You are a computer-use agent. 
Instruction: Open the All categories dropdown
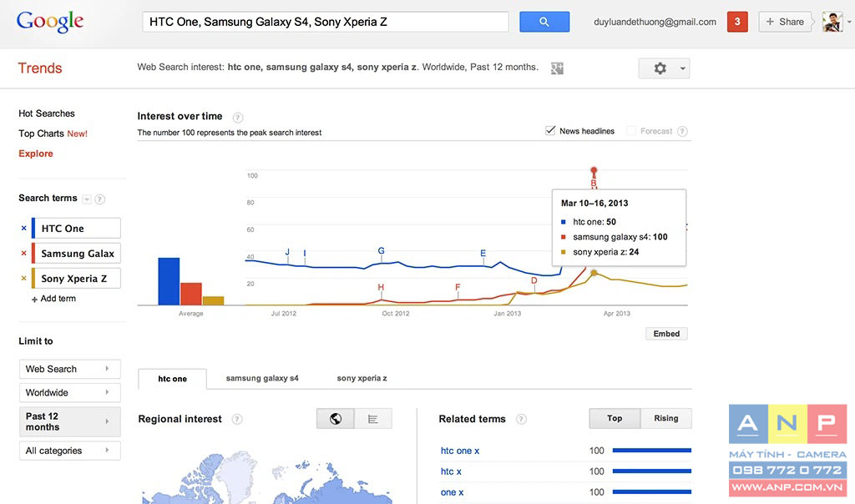coord(69,451)
